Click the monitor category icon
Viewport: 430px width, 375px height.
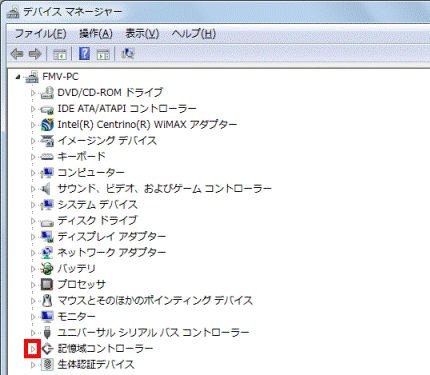pos(47,316)
